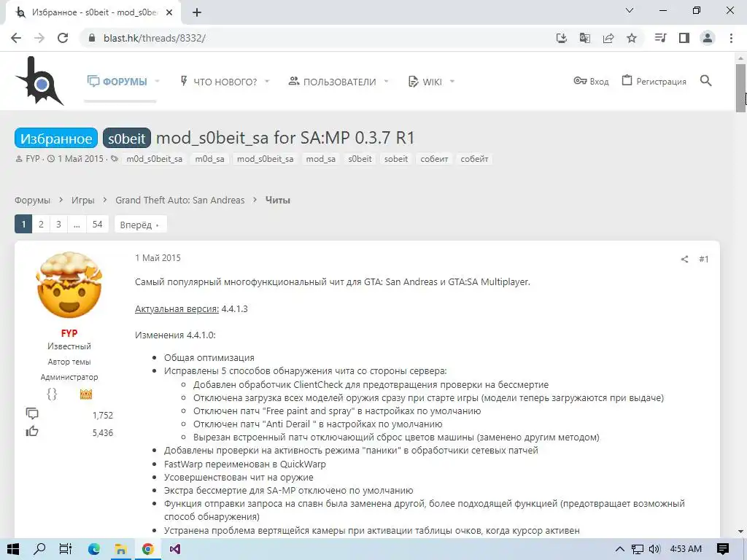
Task: Close the Избранное browser tab
Action: click(x=169, y=12)
